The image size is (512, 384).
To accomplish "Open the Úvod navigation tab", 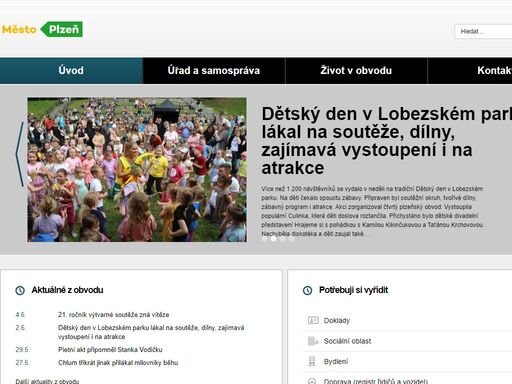I will 71,71.
